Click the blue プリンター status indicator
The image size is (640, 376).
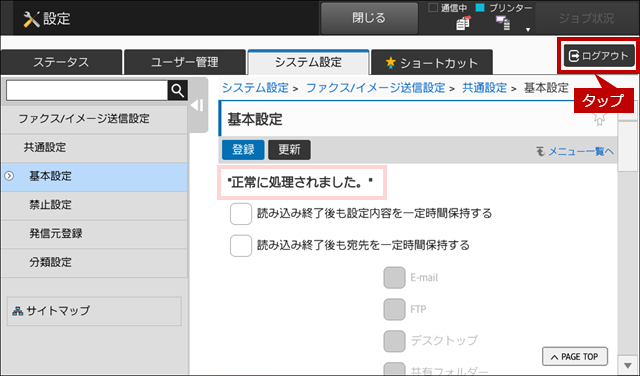(480, 8)
